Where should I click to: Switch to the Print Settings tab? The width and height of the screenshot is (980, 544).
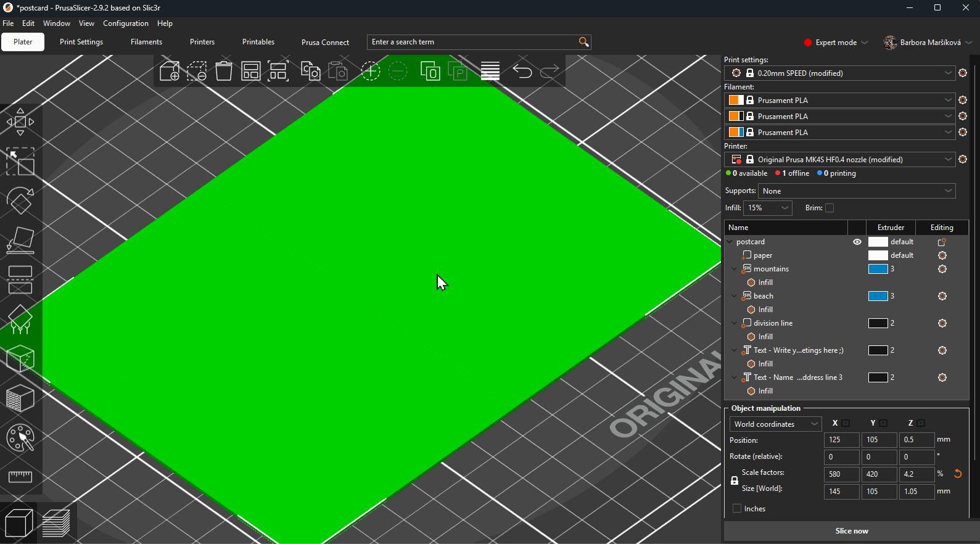(x=81, y=42)
